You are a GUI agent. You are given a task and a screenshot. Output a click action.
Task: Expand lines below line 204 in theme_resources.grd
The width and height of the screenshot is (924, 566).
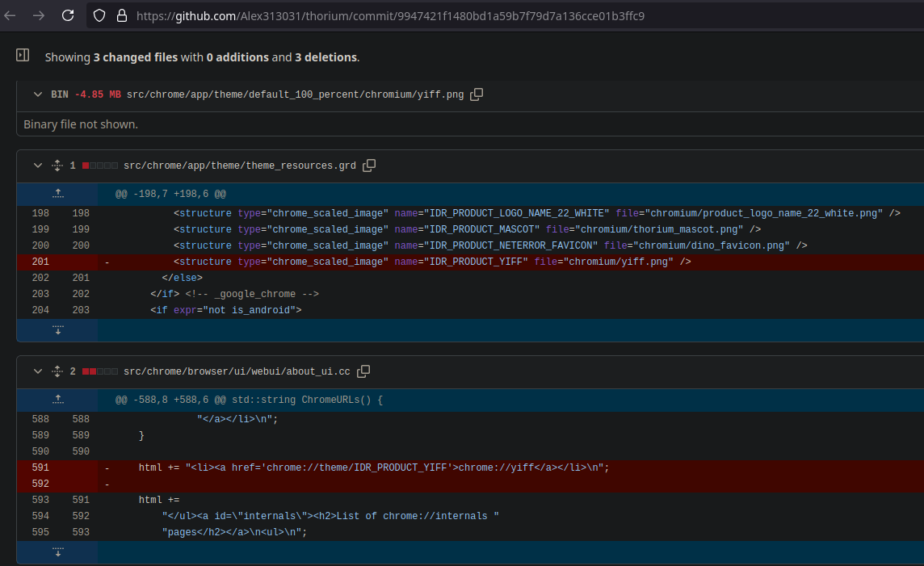pyautogui.click(x=58, y=329)
